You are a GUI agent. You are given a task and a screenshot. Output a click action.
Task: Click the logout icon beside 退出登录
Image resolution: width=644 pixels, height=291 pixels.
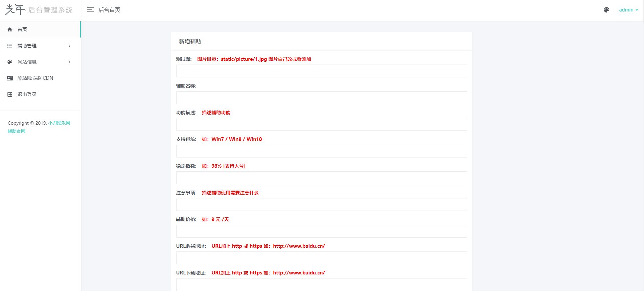(10, 94)
